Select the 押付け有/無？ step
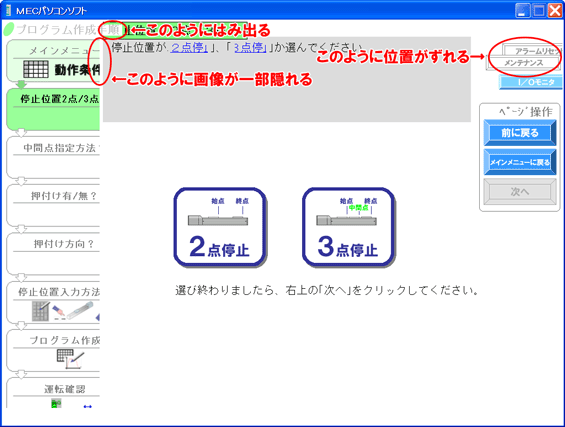 [53, 206]
